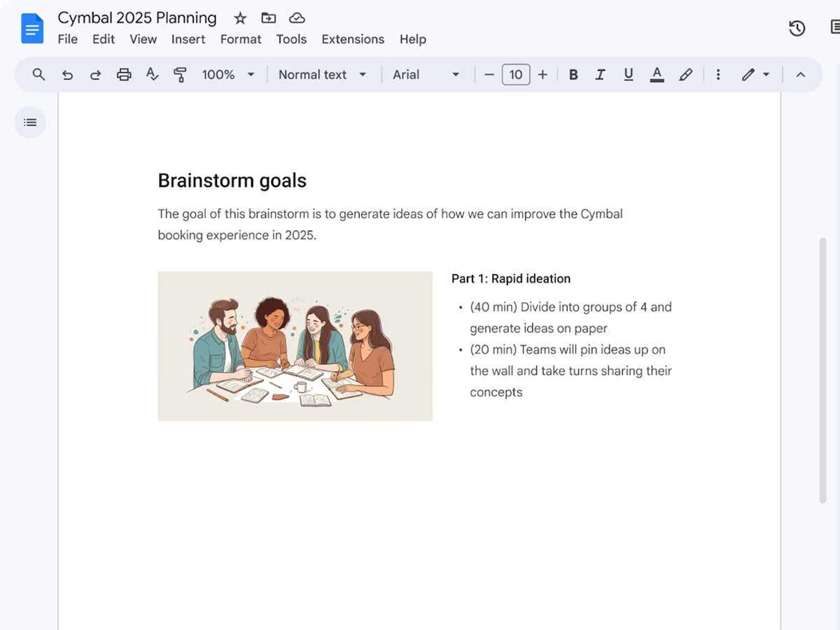
Task: Run spelling and grammar check
Action: (152, 74)
